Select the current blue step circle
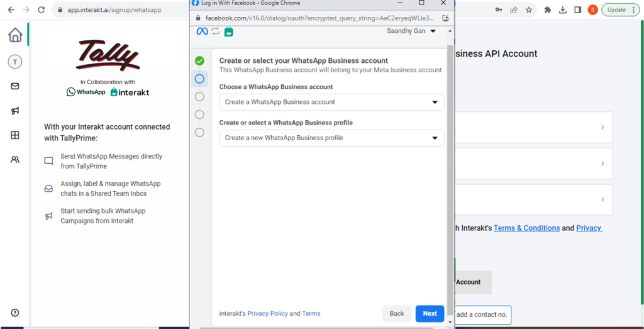 point(199,79)
